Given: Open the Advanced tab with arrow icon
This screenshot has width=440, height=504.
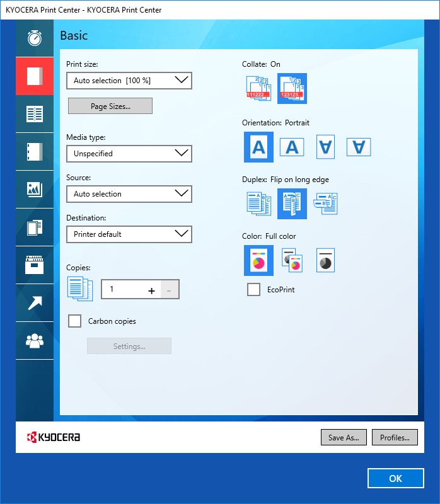Looking at the screenshot, I should pyautogui.click(x=35, y=303).
